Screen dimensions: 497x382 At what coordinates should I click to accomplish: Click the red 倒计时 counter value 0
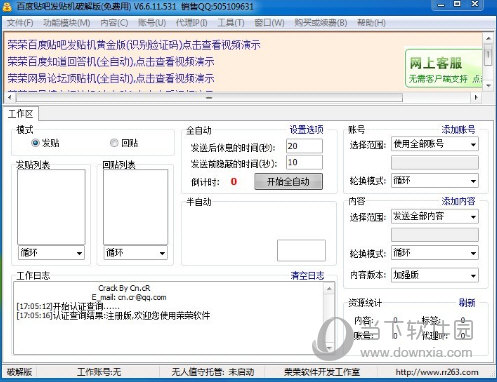click(234, 182)
